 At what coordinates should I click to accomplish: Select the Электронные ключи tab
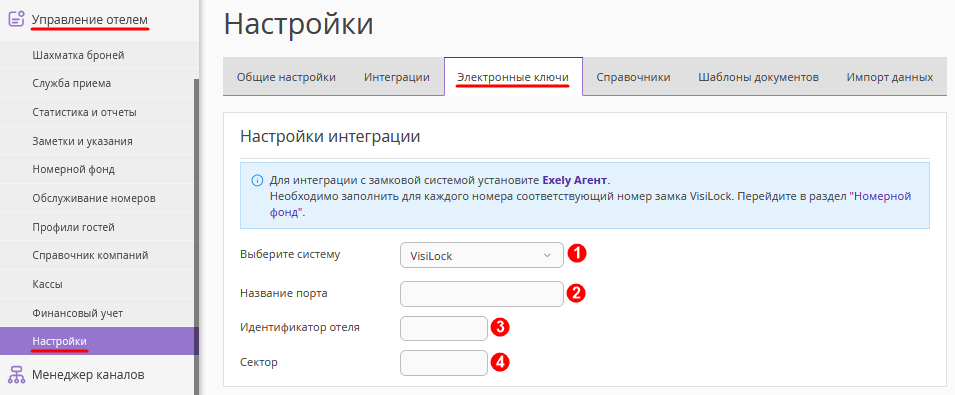pos(513,77)
